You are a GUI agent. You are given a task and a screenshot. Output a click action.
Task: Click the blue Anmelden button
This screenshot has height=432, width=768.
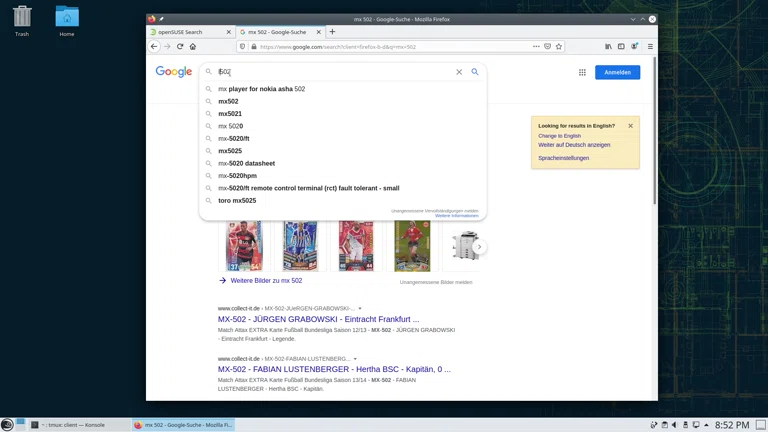point(617,72)
